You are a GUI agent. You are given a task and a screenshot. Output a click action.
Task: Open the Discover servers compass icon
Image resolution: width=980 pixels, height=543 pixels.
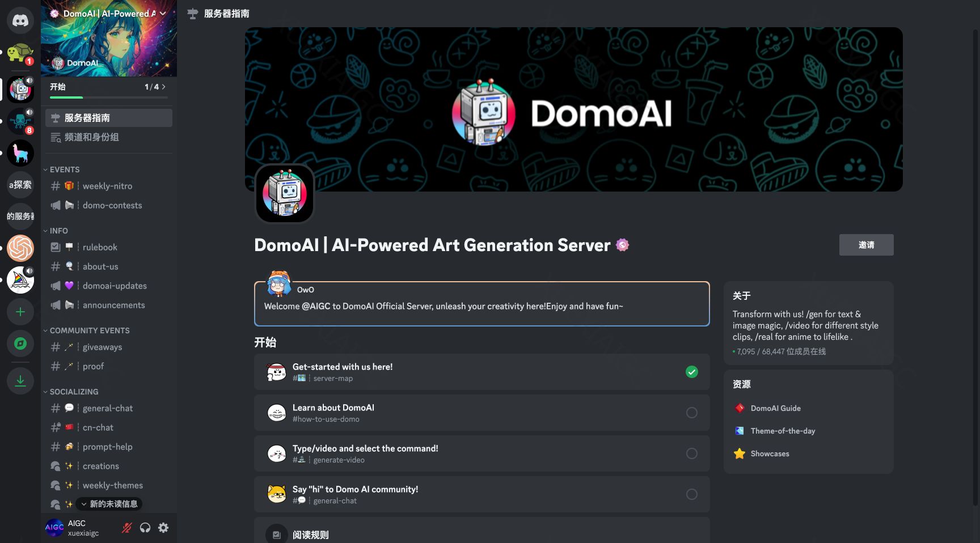(20, 343)
